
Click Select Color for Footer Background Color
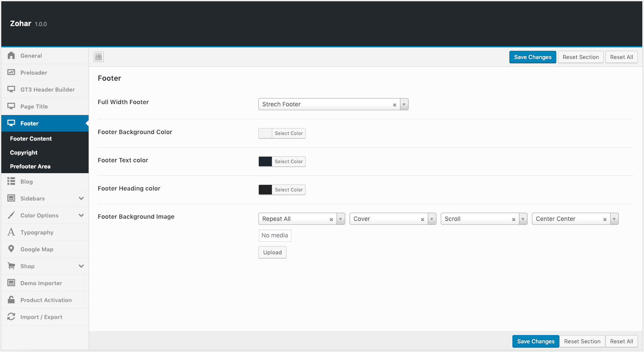point(289,133)
